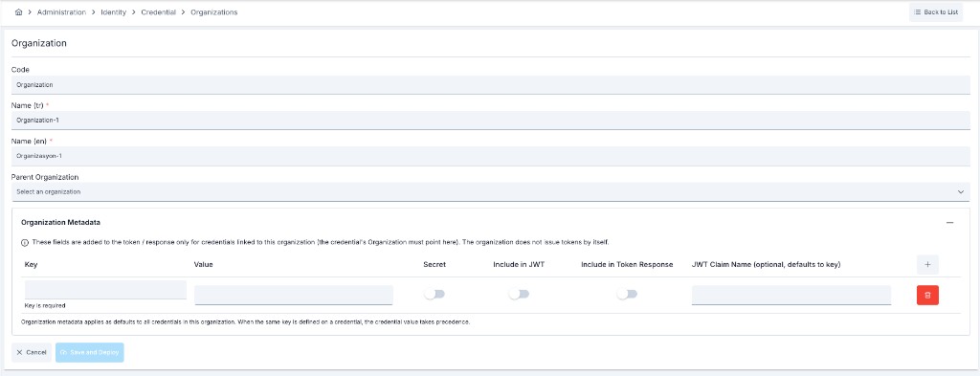This screenshot has height=376, width=980.
Task: Focus the Name (tr) input field
Action: (x=490, y=120)
